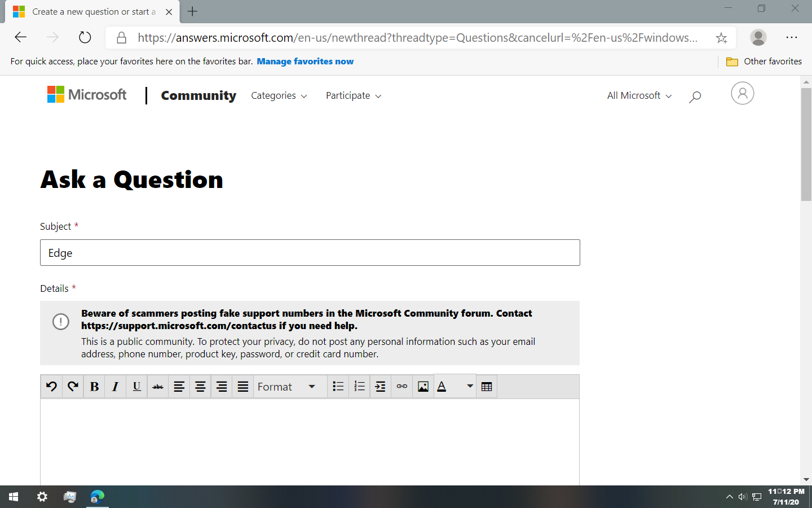Click the page vertical scrollbar thumb
This screenshot has height=508, width=812.
point(806,144)
